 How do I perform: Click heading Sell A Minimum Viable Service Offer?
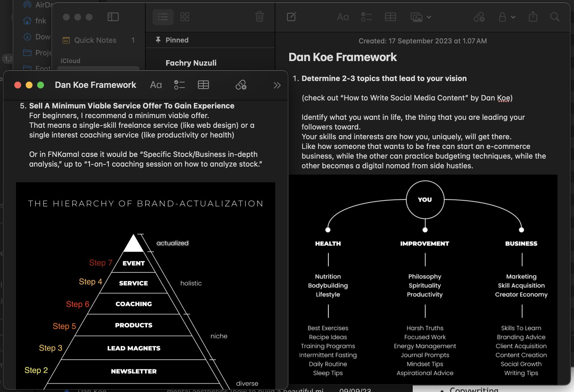(x=132, y=106)
